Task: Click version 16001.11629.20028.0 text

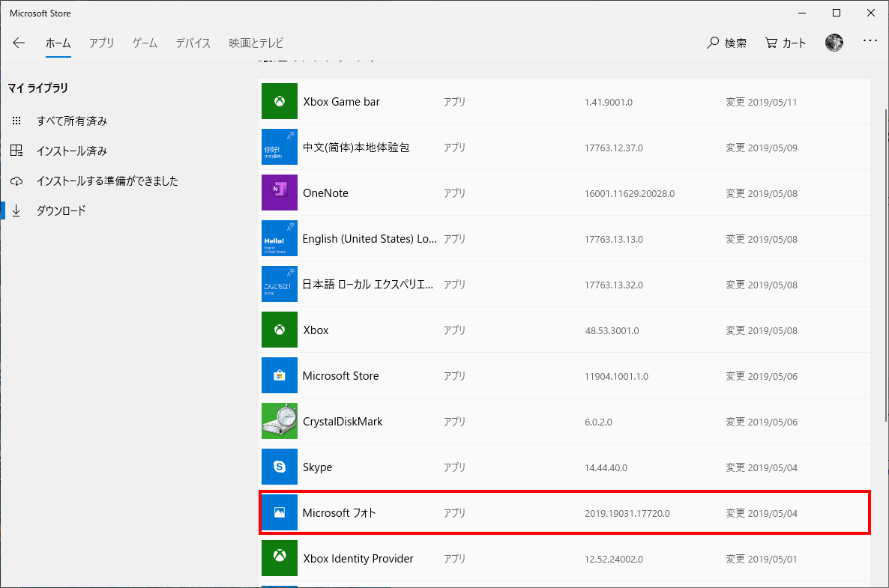Action: pyautogui.click(x=630, y=194)
